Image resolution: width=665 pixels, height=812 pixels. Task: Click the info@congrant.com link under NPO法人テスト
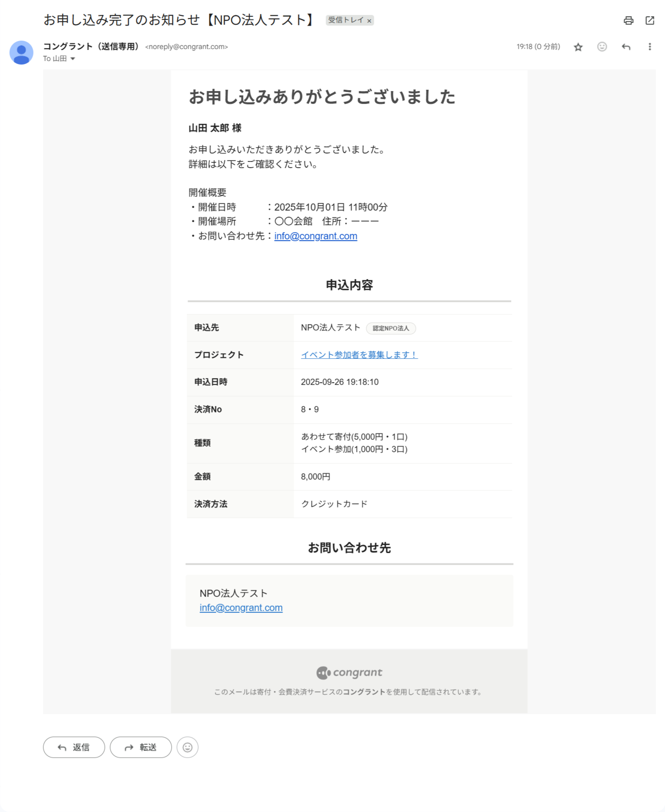(x=241, y=608)
